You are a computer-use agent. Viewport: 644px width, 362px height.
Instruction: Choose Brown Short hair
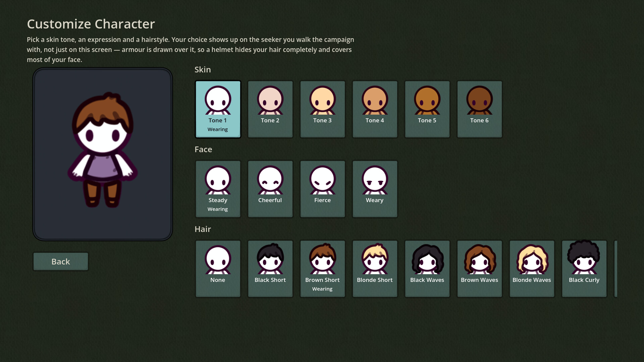click(322, 269)
